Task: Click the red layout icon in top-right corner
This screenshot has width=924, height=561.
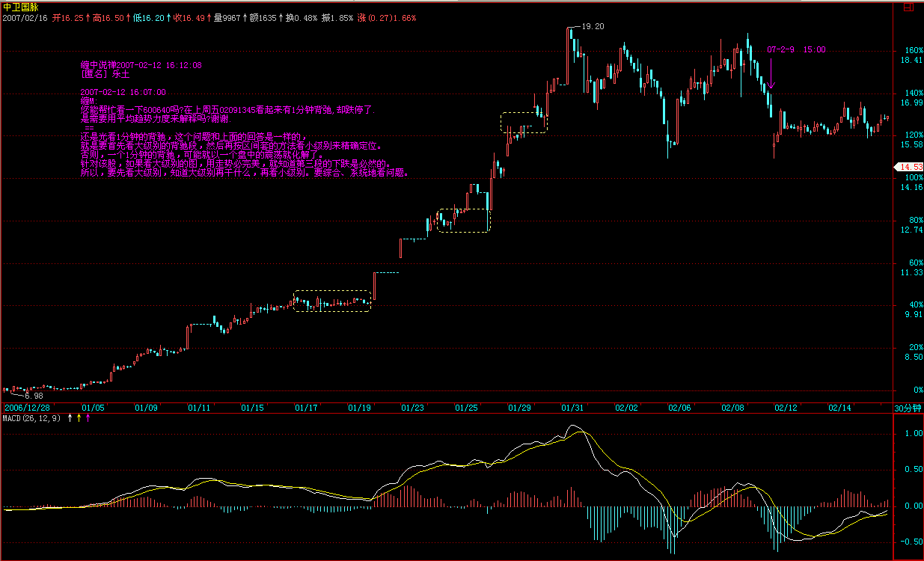Action: point(908,6)
